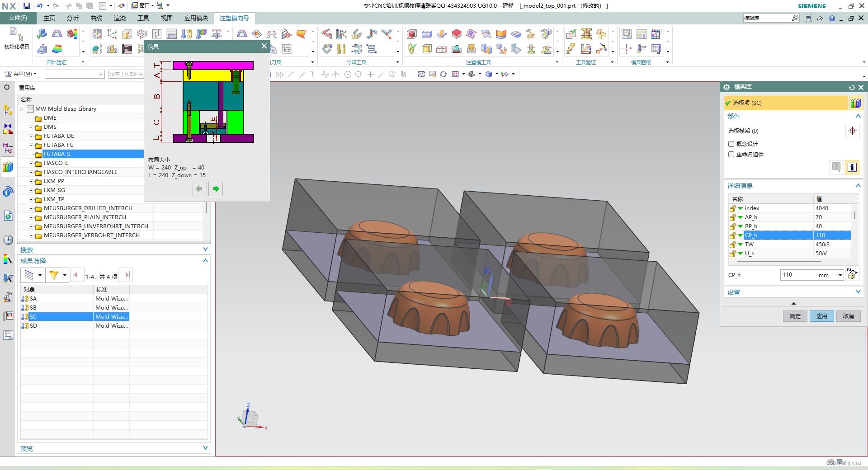Click the green left arrow in 信息 dialog
Screen dimensions: 868x470
199,189
